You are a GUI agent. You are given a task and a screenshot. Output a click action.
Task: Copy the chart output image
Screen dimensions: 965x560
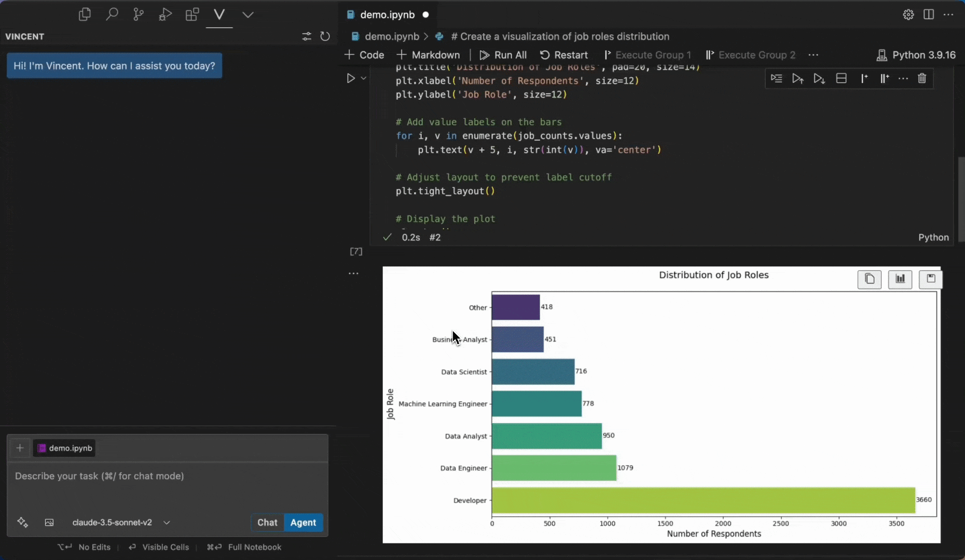(x=870, y=279)
